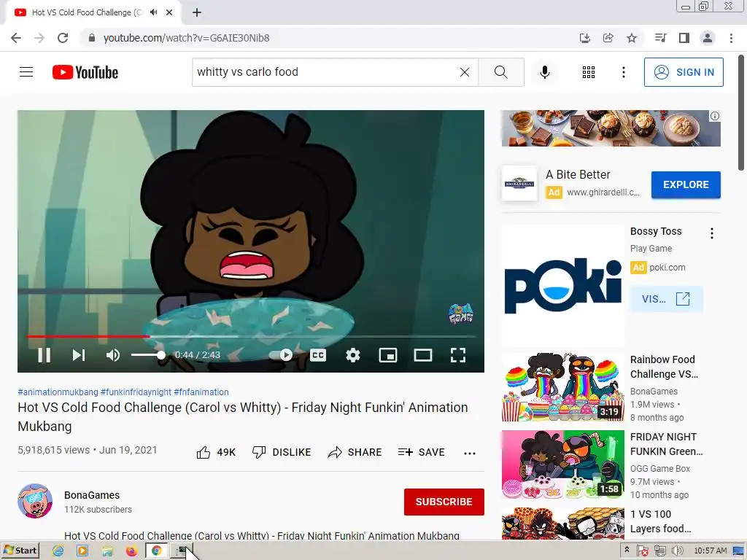The width and height of the screenshot is (747, 560).
Task: Search with your voice microphone
Action: (544, 72)
